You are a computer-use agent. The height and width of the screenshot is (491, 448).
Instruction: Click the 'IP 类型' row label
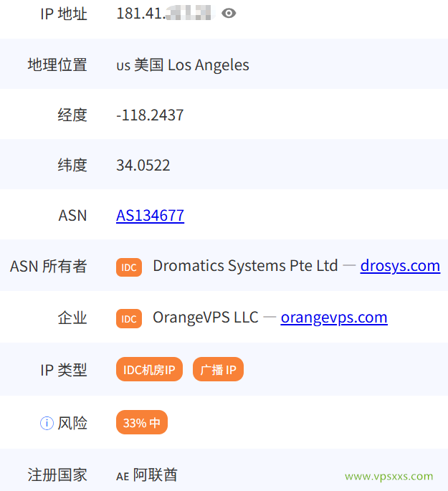[x=64, y=370]
